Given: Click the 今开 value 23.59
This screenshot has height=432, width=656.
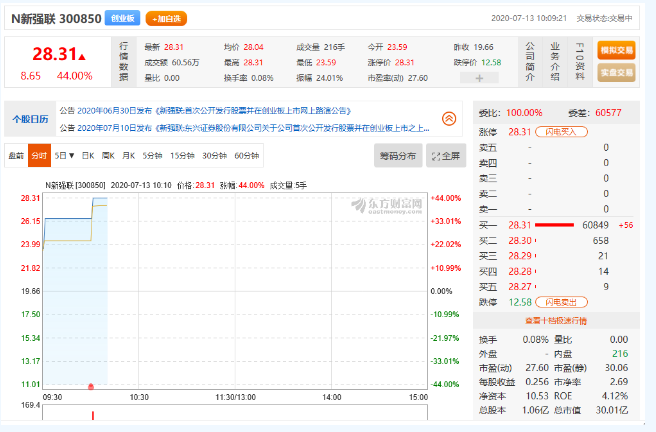Looking at the screenshot, I should [397, 47].
